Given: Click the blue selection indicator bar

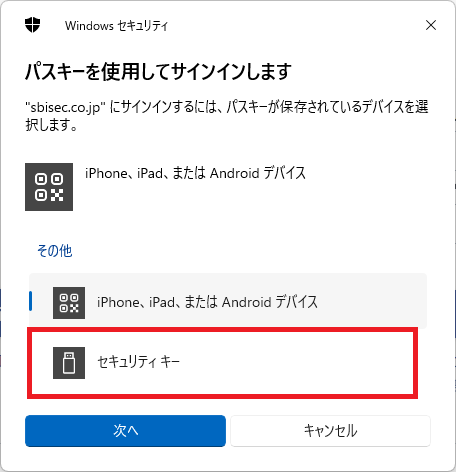Looking at the screenshot, I should [x=31, y=301].
